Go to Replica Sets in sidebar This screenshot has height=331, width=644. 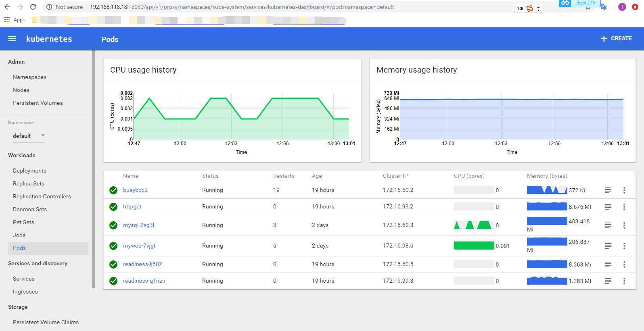(x=29, y=183)
